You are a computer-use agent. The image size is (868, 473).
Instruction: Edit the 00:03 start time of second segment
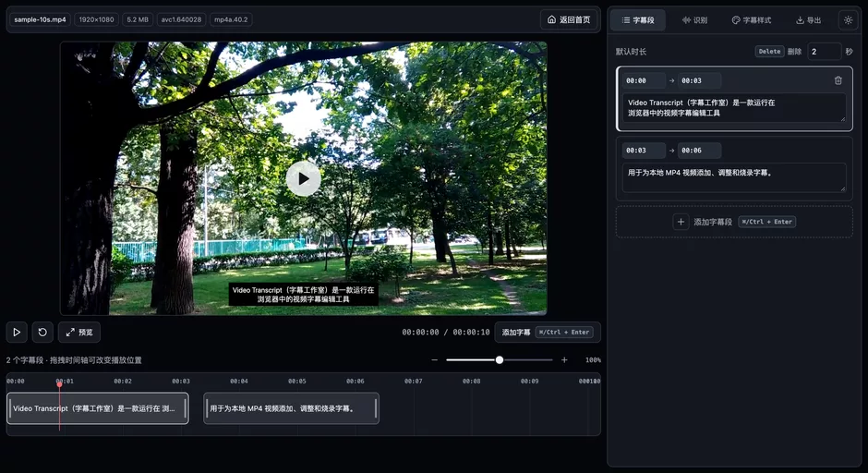pyautogui.click(x=644, y=150)
